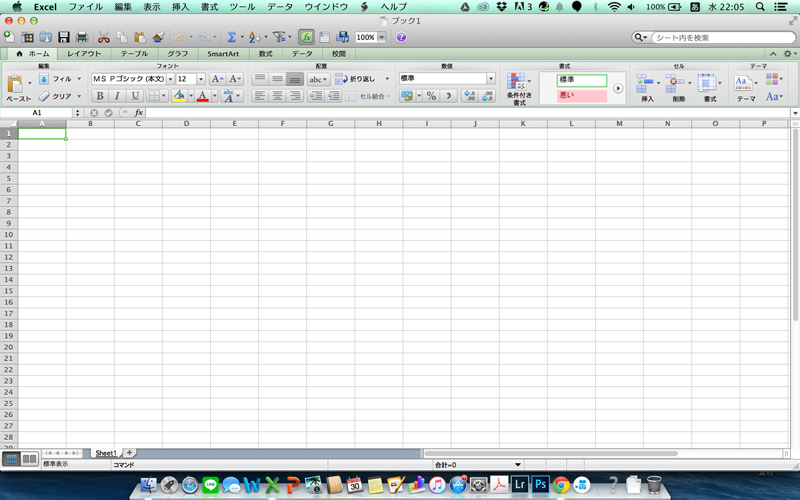This screenshot has width=800, height=500.
Task: Click the Save floppy disk icon
Action: 64,37
